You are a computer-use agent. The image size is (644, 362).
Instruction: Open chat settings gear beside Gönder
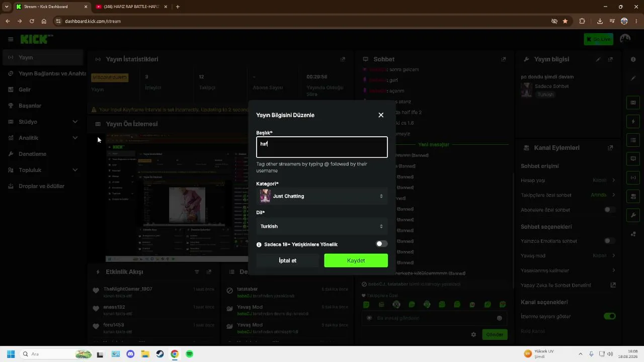[473, 334]
